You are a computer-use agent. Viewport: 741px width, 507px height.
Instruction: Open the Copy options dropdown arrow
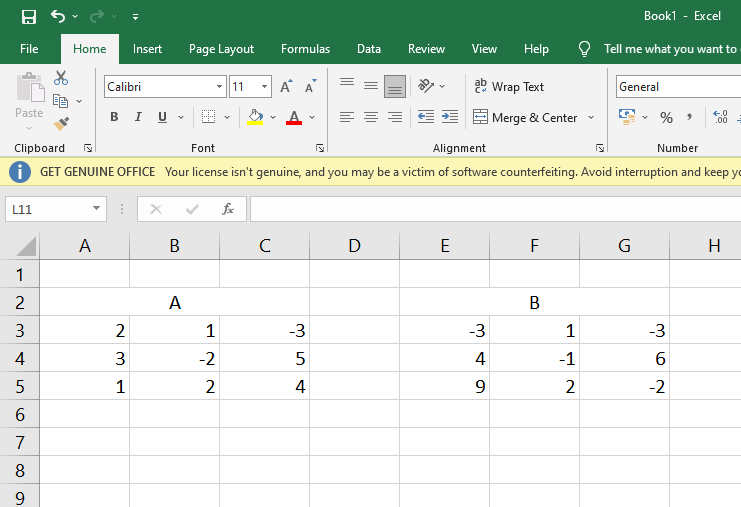coord(79,101)
